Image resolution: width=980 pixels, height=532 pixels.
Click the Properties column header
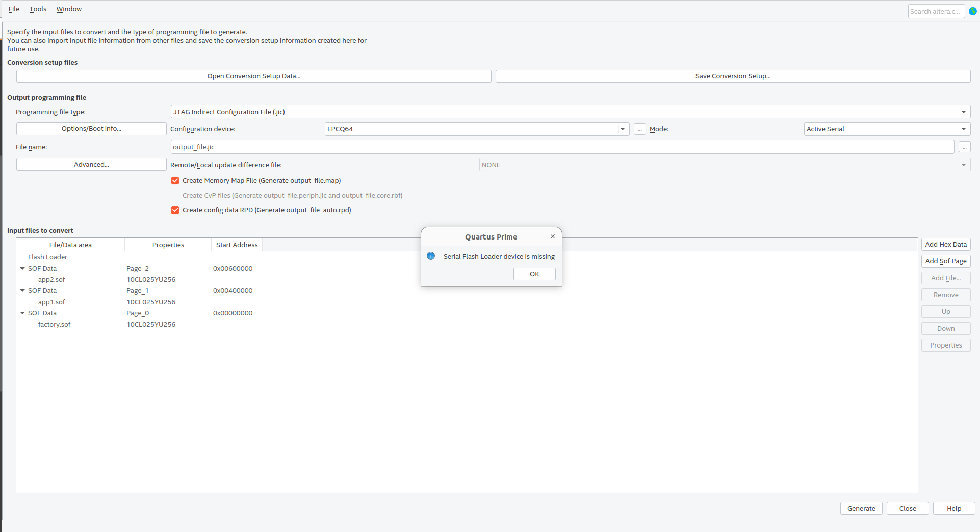[168, 245]
